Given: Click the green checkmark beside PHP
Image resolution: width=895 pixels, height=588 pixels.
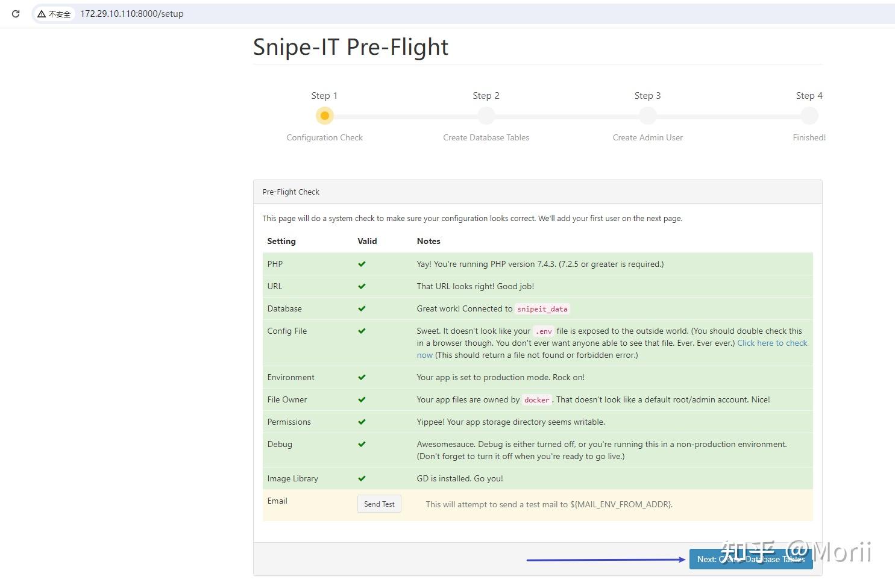Looking at the screenshot, I should click(362, 264).
